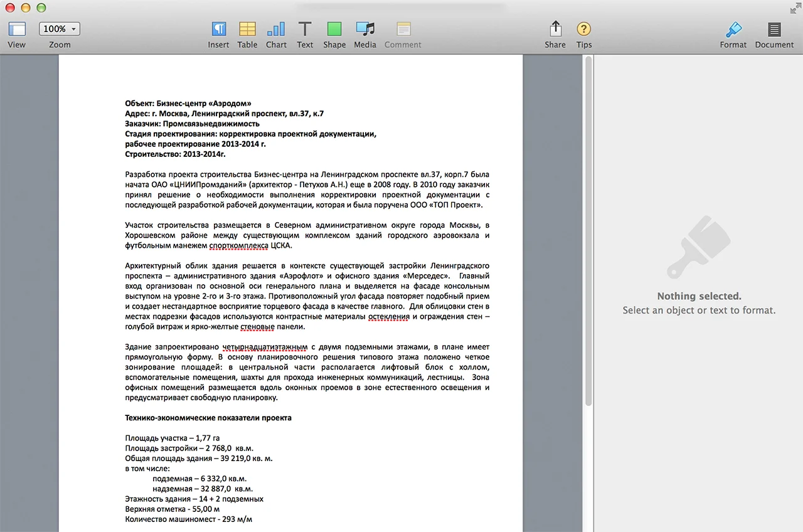The image size is (803, 532).
Task: Click the green window zoom button
Action: (41, 8)
